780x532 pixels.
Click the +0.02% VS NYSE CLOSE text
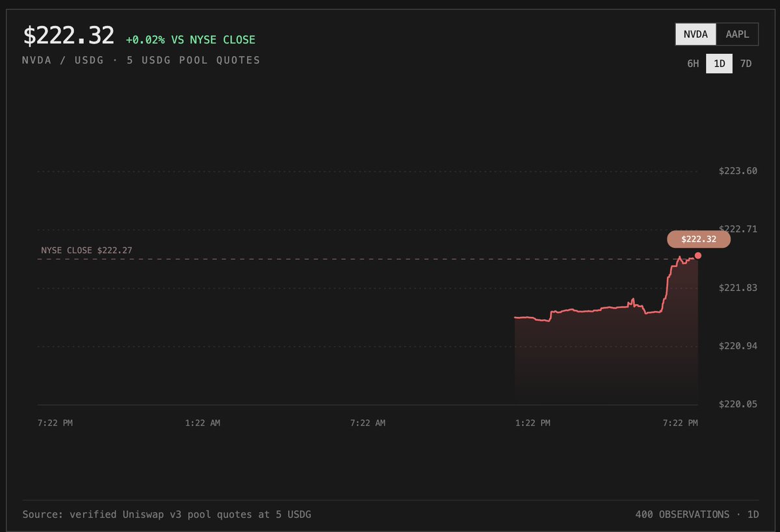[190, 40]
